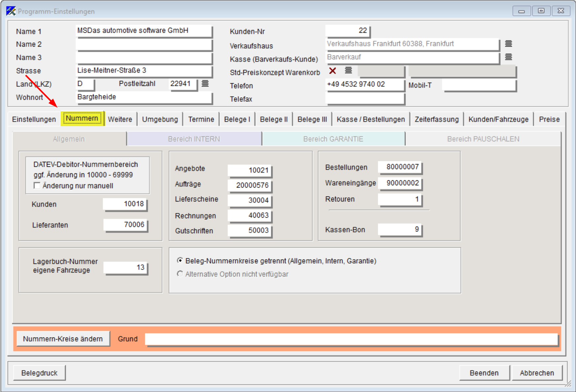Click the Aufträge number field
576x392 pixels.
pos(250,185)
